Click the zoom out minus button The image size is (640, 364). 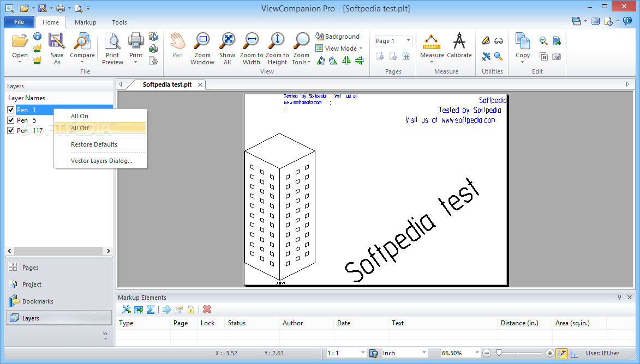(487, 353)
